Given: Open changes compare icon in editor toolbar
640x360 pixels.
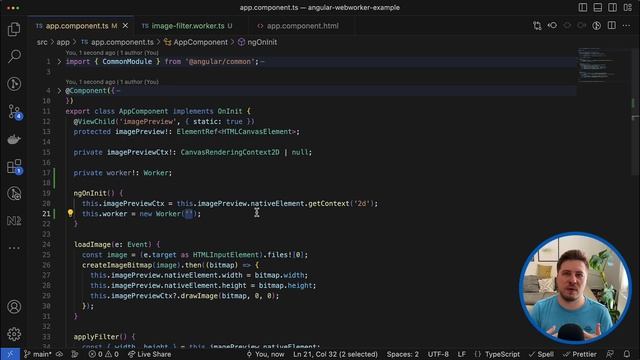Looking at the screenshot, I should (x=537, y=26).
